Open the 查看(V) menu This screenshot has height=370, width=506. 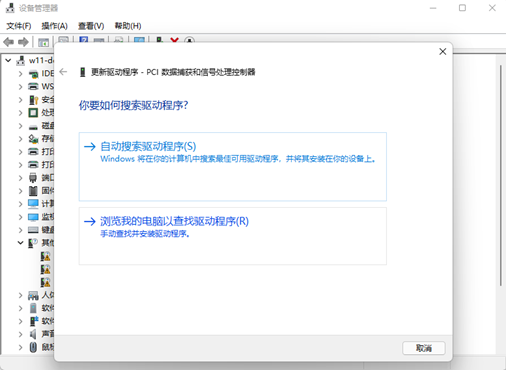point(91,26)
